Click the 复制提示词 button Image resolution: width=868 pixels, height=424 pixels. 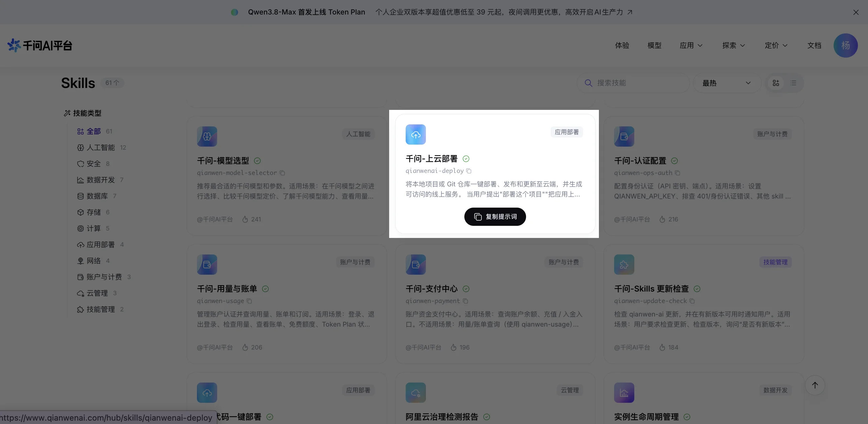(x=495, y=217)
